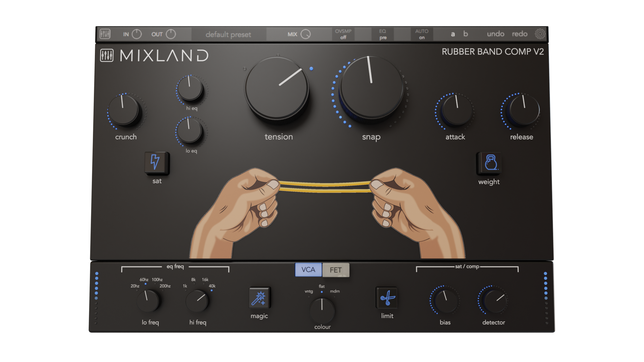Select the A state slot
Viewport: 644px width, 362px height.
pyautogui.click(x=453, y=34)
